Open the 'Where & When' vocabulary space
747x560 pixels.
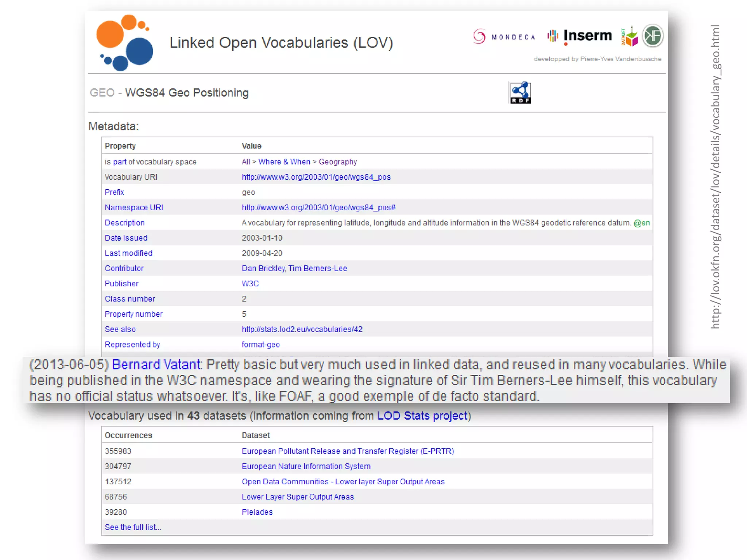click(284, 162)
